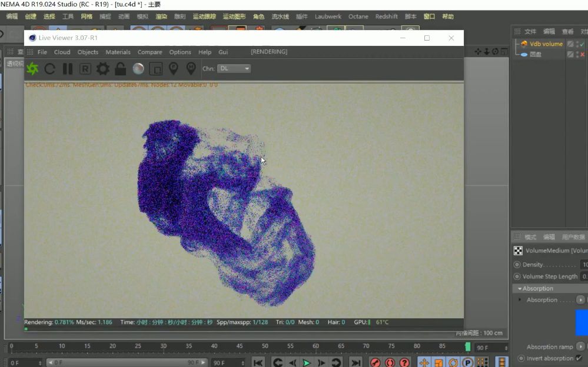
Task: Open the Octane menu in Cinema 4D
Action: 358,16
